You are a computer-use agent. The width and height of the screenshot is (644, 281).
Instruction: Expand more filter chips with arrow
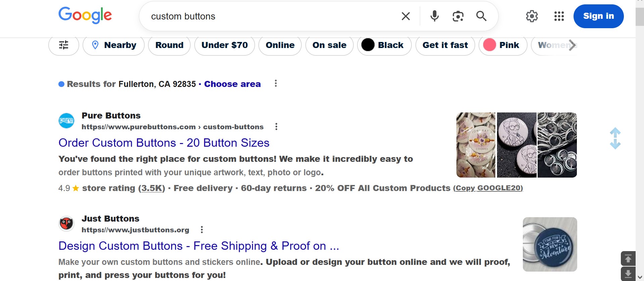click(x=572, y=45)
